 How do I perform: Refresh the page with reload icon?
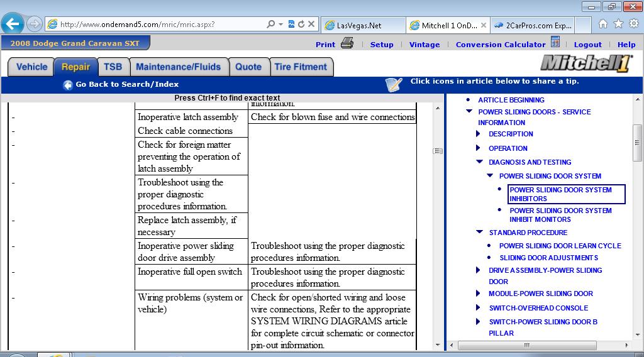pos(301,25)
